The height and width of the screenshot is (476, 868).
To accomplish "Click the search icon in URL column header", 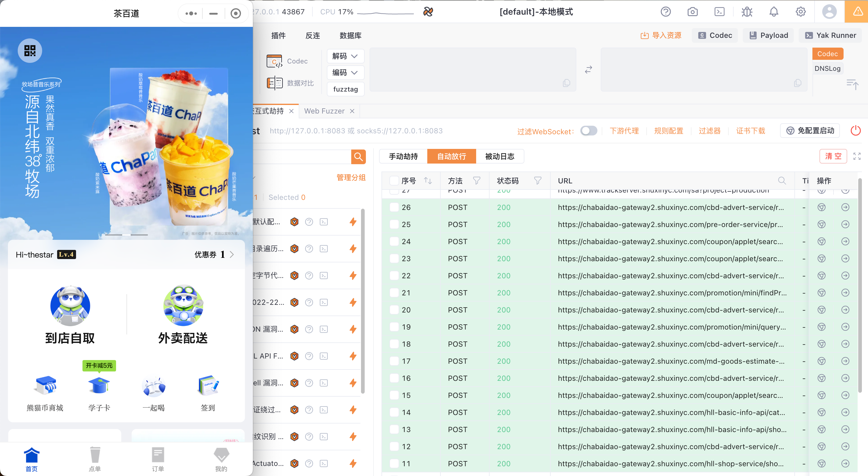I will pos(782,181).
